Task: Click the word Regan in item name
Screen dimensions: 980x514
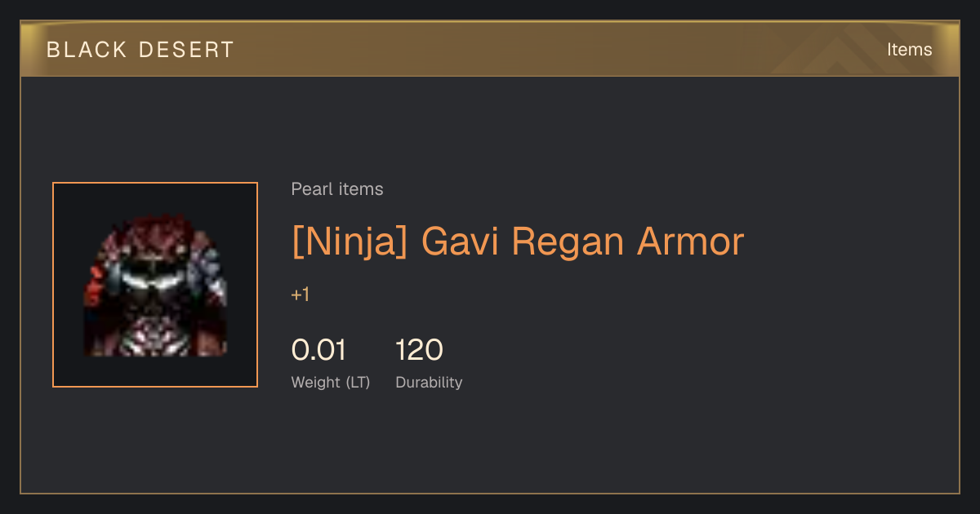Action: (x=568, y=242)
